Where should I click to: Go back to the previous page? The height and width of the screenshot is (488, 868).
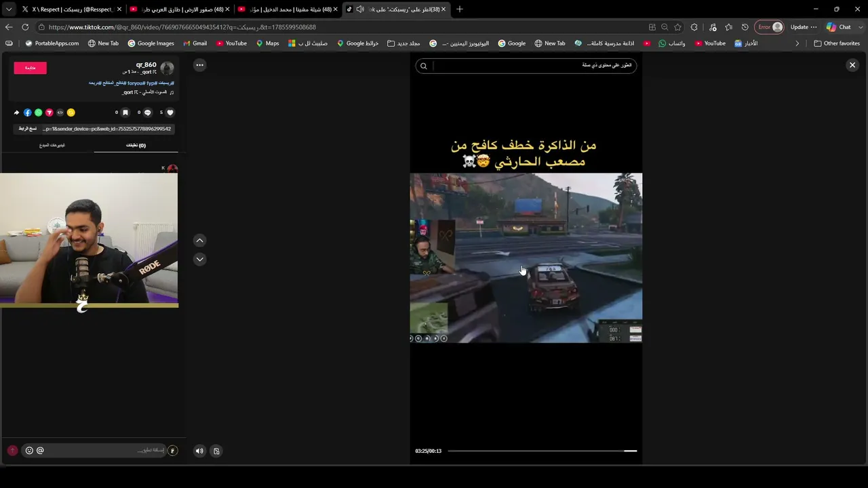[9, 27]
